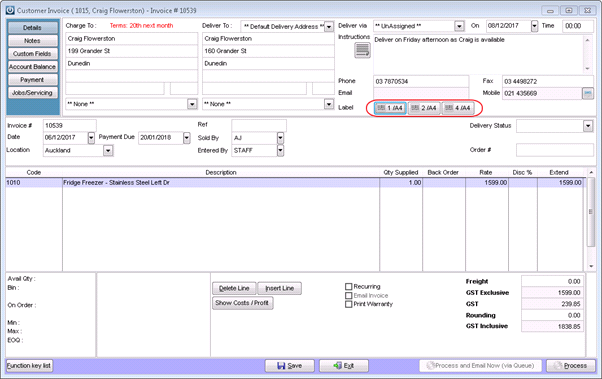The height and width of the screenshot is (379, 602).
Task: Enable the Recurring checkbox
Action: tap(349, 286)
